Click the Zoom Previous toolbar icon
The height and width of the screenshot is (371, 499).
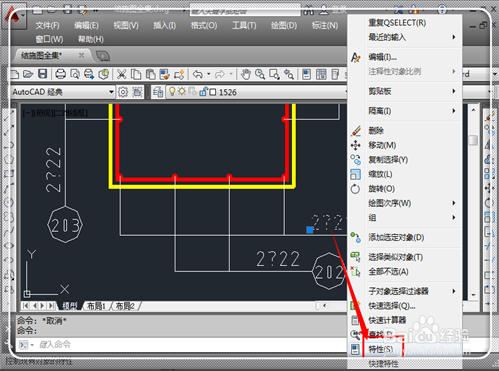click(289, 74)
